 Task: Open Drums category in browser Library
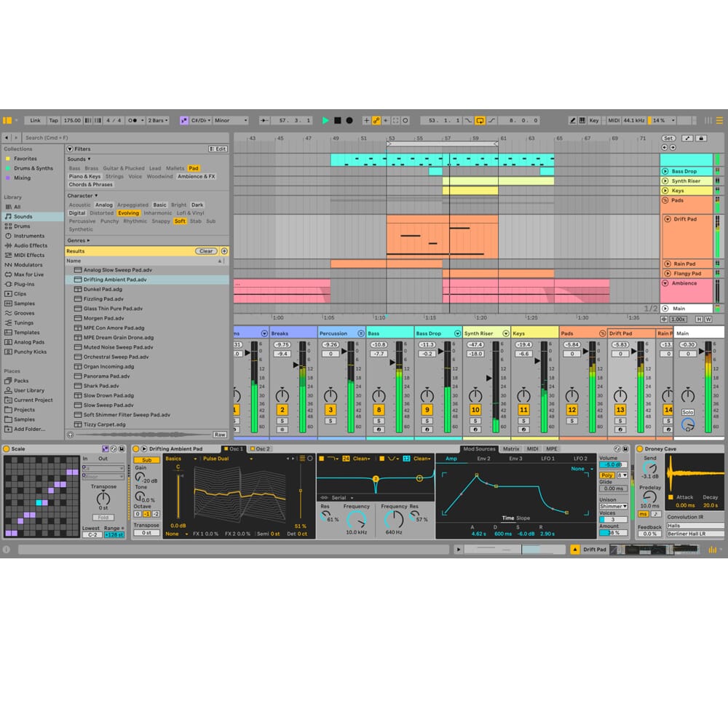(22, 226)
